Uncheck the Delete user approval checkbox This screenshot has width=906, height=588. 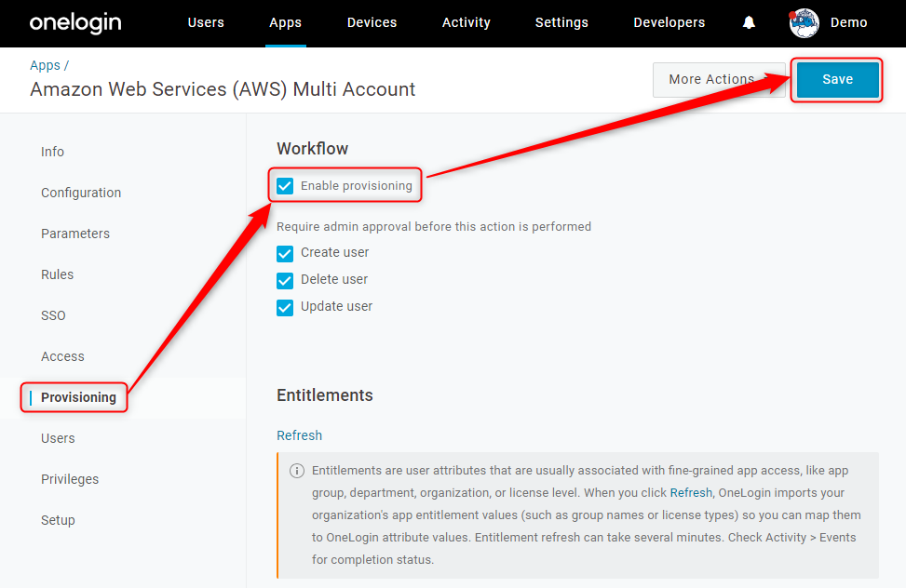285,281
